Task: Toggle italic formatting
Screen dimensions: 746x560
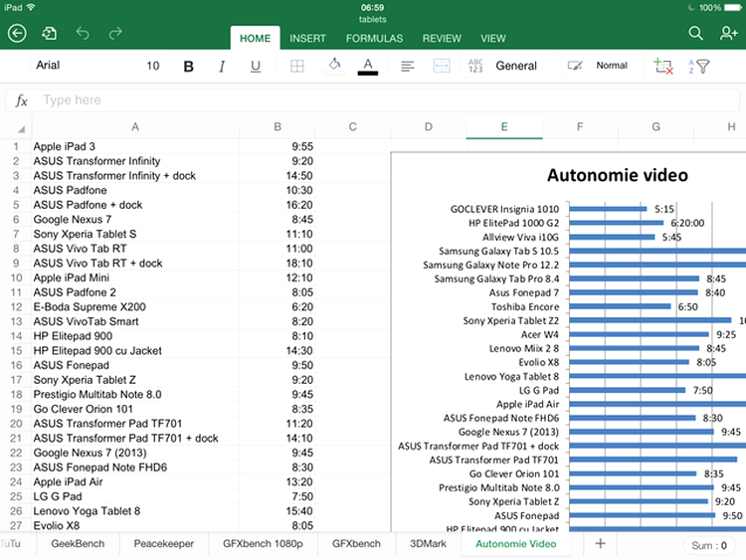Action: 222,66
